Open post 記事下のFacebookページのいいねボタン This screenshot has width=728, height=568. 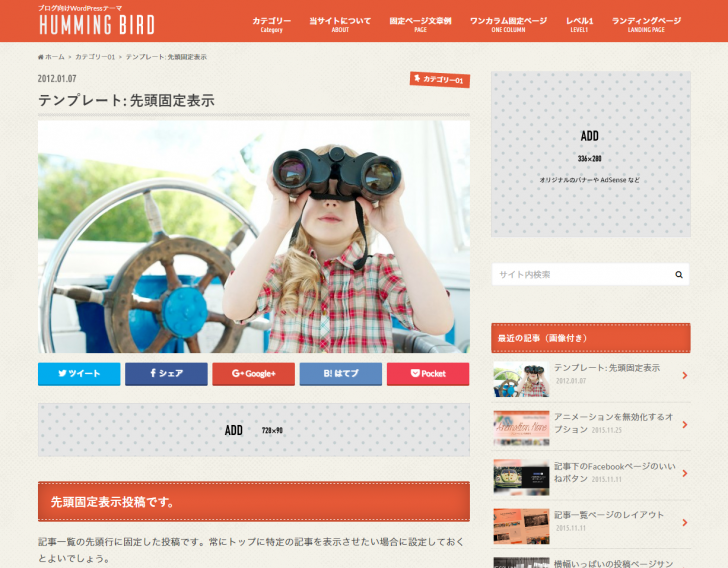614,472
